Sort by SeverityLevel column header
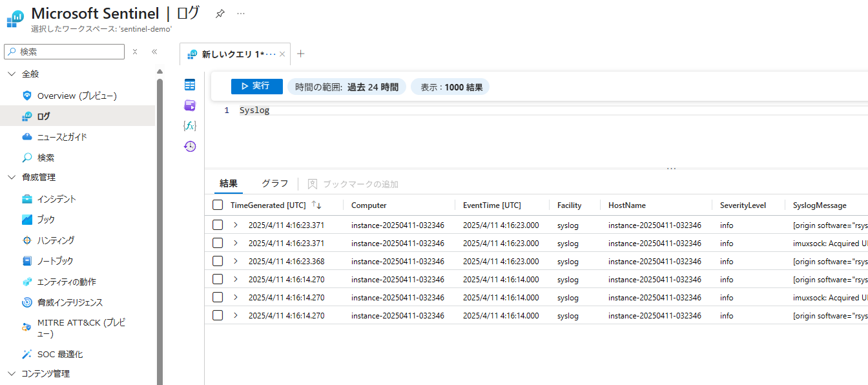Image resolution: width=868 pixels, height=385 pixels. click(743, 205)
